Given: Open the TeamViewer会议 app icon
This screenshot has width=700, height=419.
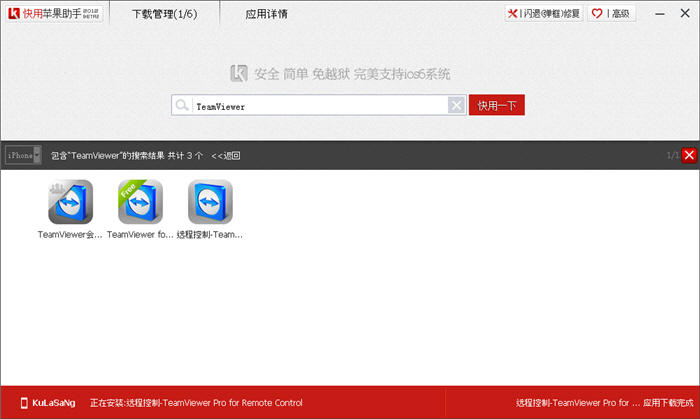Looking at the screenshot, I should tap(71, 202).
